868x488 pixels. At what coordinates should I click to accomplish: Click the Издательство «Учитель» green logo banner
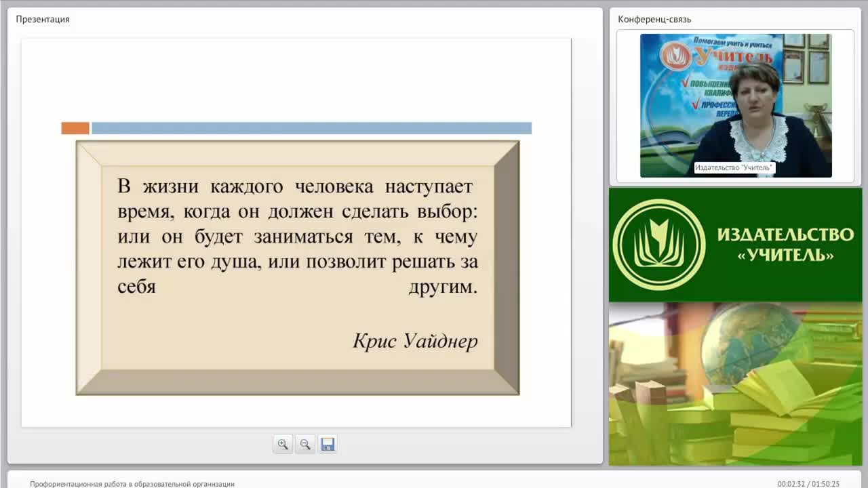point(736,245)
